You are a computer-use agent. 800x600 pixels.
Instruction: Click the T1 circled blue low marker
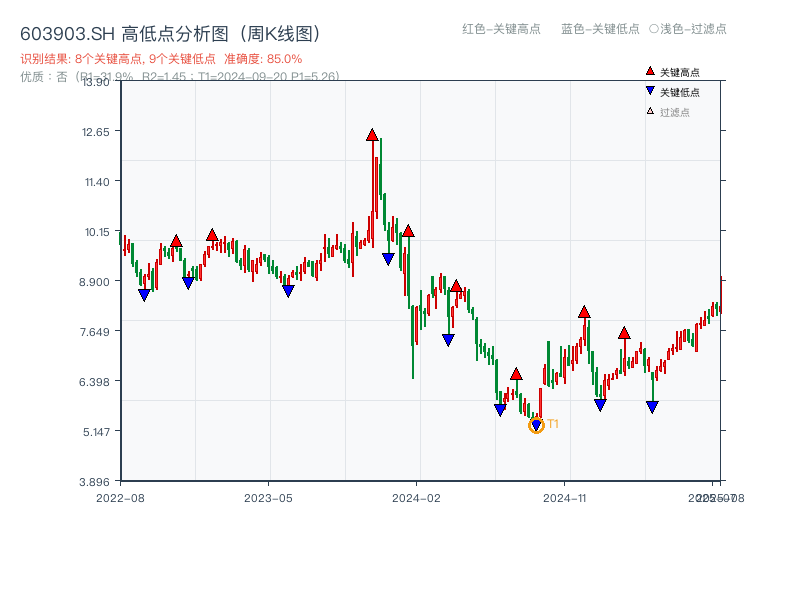536,425
